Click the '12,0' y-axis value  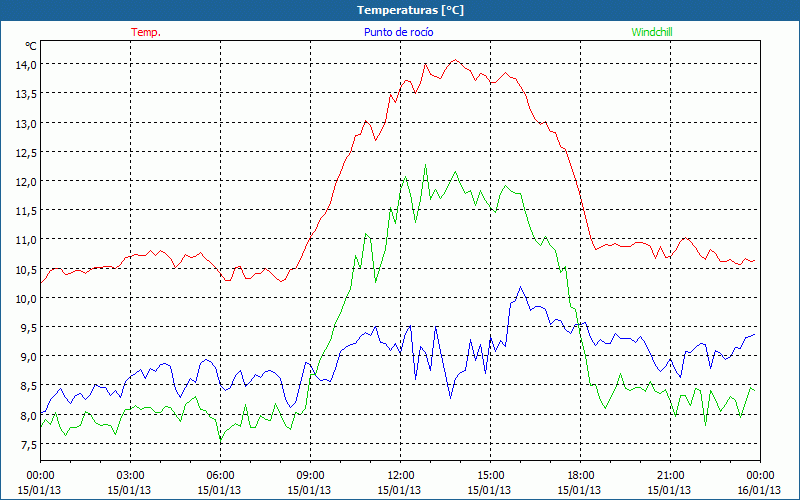[x=26, y=181]
